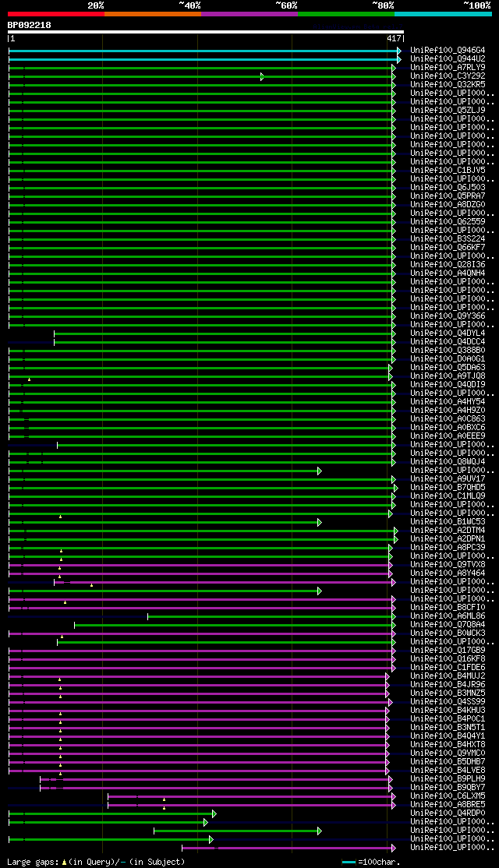
Task: Open hit UniRef100_A9TJQ8
Action: (448, 376)
